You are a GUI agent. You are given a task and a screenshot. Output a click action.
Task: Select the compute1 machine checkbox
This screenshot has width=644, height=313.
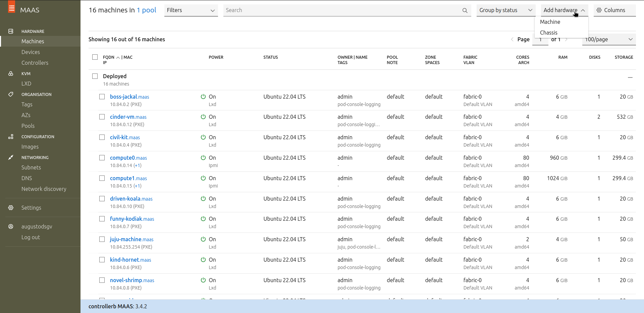102,178
